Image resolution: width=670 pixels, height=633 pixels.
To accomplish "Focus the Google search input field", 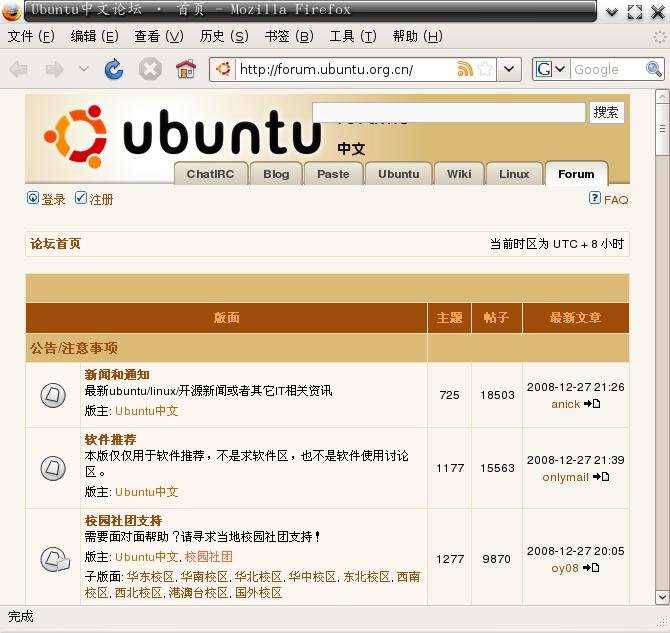I will [608, 69].
